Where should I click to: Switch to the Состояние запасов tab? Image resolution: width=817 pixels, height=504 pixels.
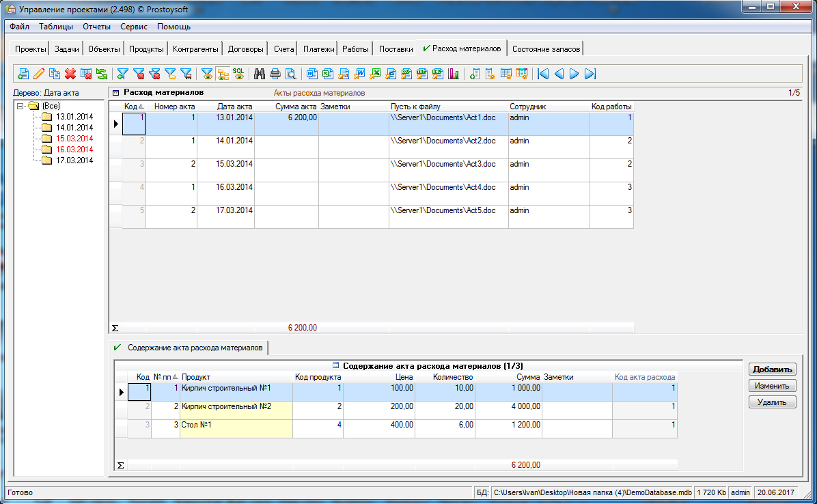pyautogui.click(x=546, y=49)
